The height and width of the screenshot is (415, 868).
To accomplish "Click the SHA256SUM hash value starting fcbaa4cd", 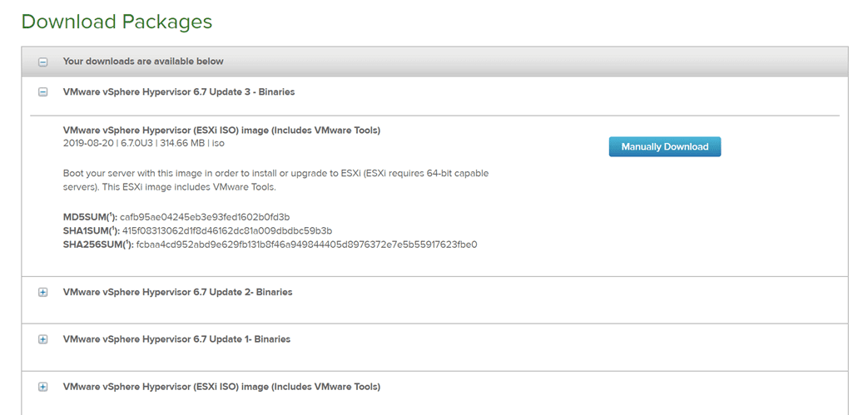I will tap(307, 244).
